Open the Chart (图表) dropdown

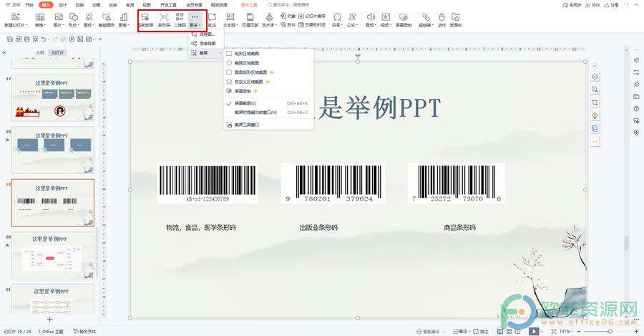click(124, 20)
